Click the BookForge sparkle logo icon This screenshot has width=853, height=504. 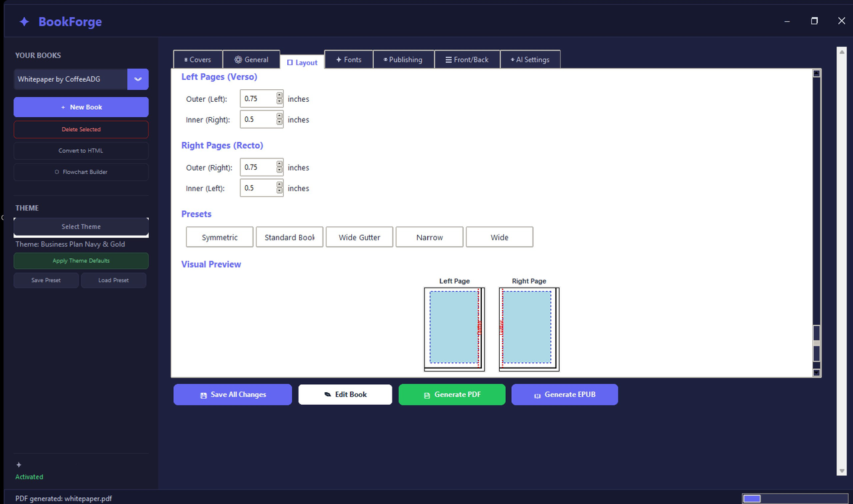(24, 22)
